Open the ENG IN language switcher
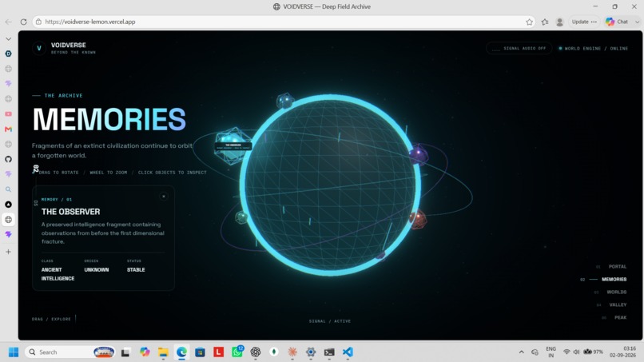Screen dimensions: 644x362 click(551, 352)
